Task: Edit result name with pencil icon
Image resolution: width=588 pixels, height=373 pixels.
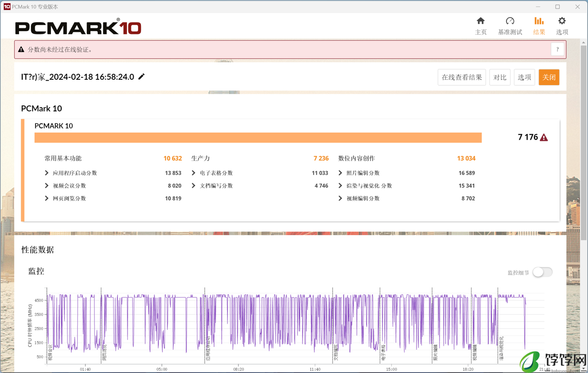Action: 141,77
